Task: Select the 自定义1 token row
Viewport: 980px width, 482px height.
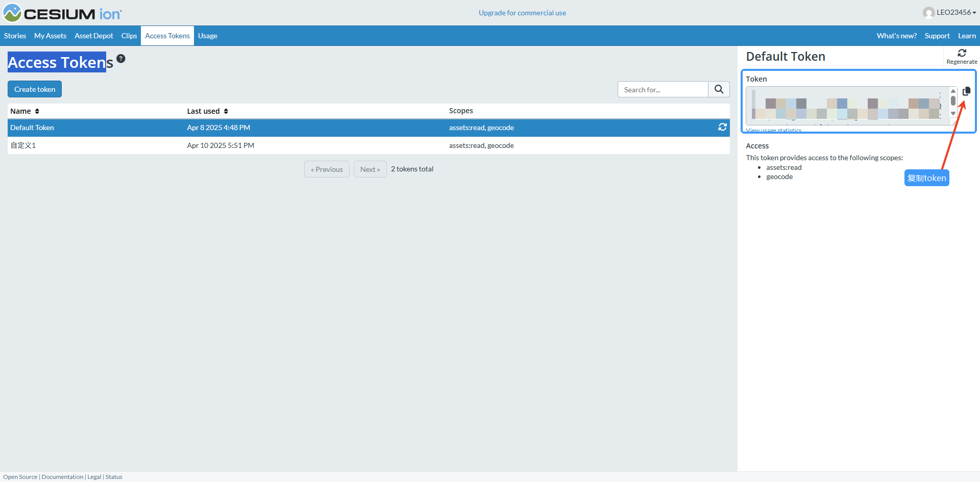Action: [369, 145]
